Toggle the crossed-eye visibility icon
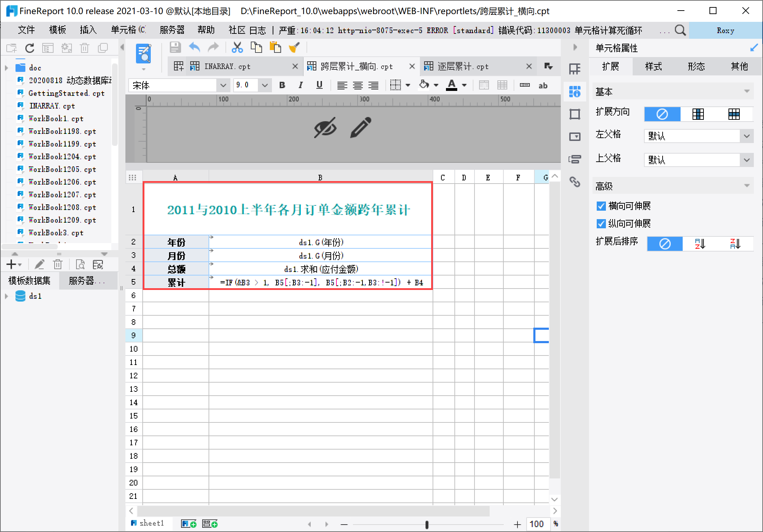Viewport: 763px width, 532px height. point(325,128)
